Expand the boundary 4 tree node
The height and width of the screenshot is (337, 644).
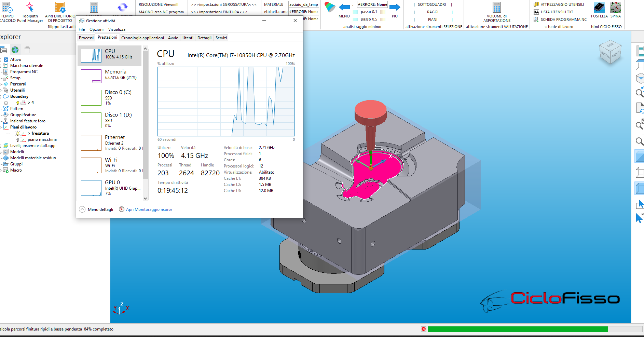(6, 103)
